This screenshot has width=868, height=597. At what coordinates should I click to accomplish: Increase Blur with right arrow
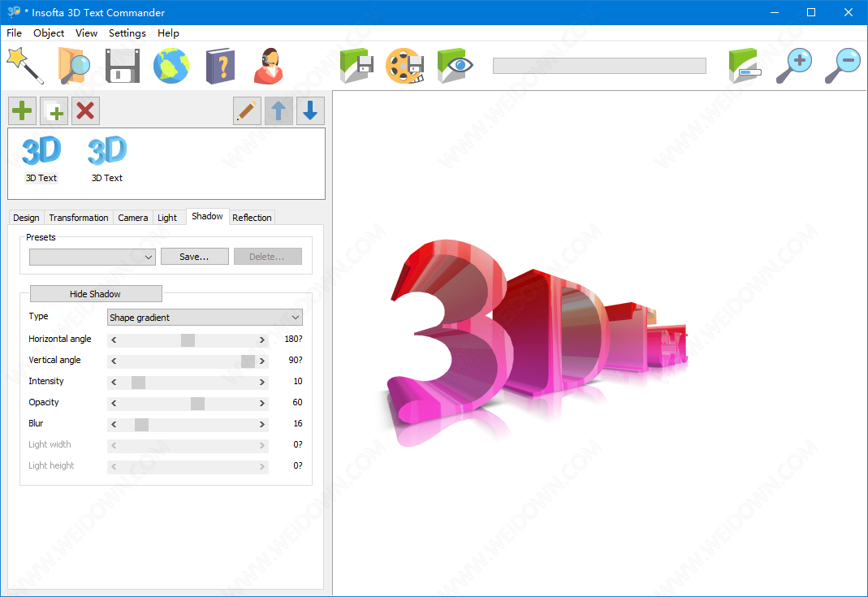261,424
